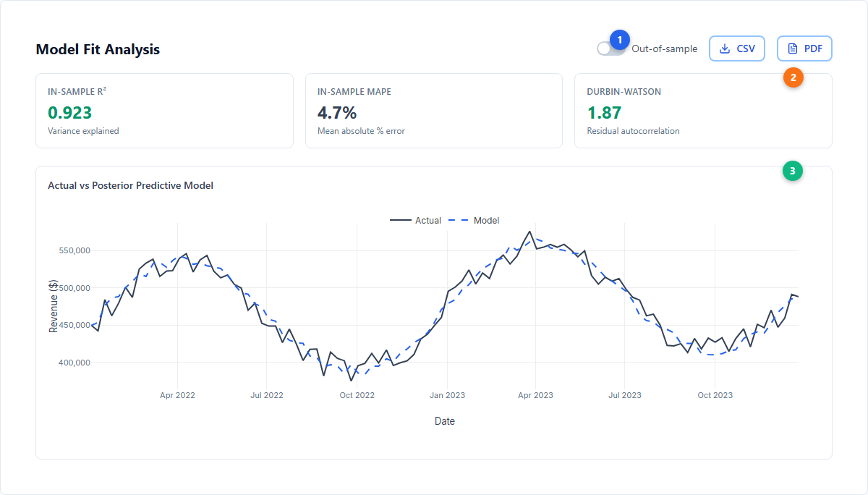Viewport: 868px width, 495px height.
Task: Click the 400,000 y-axis tick label
Action: pyautogui.click(x=74, y=363)
